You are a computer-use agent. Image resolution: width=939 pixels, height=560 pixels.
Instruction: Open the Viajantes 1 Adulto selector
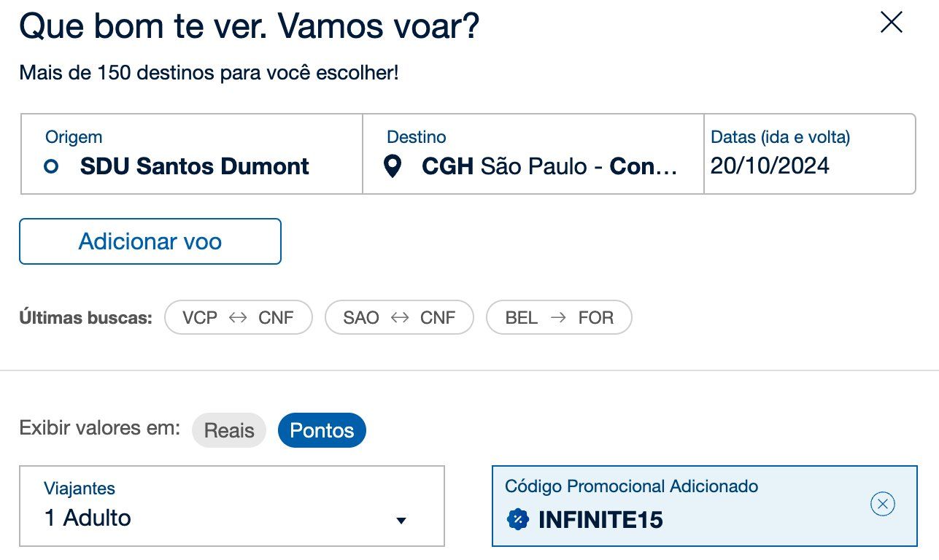pyautogui.click(x=232, y=506)
